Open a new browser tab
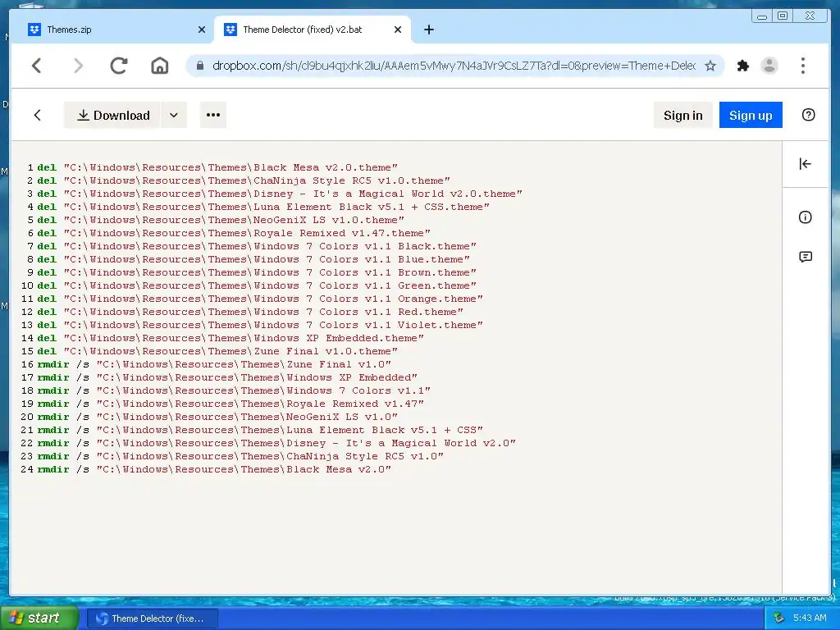840x630 pixels. [x=428, y=30]
